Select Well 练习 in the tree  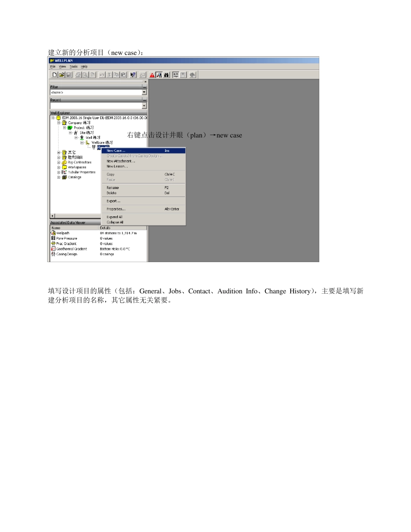coord(93,138)
